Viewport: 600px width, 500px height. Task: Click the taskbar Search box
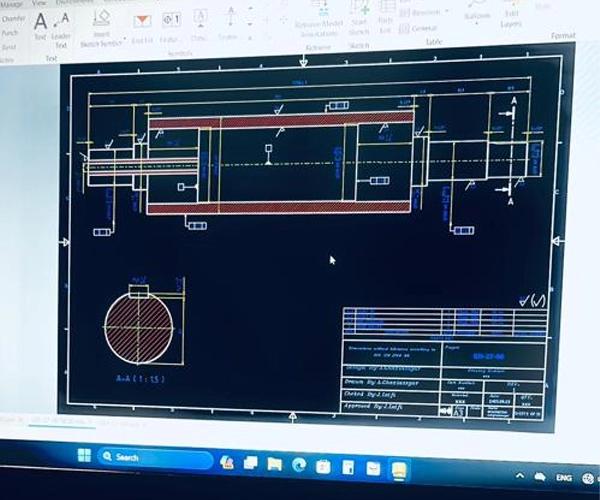pos(155,458)
